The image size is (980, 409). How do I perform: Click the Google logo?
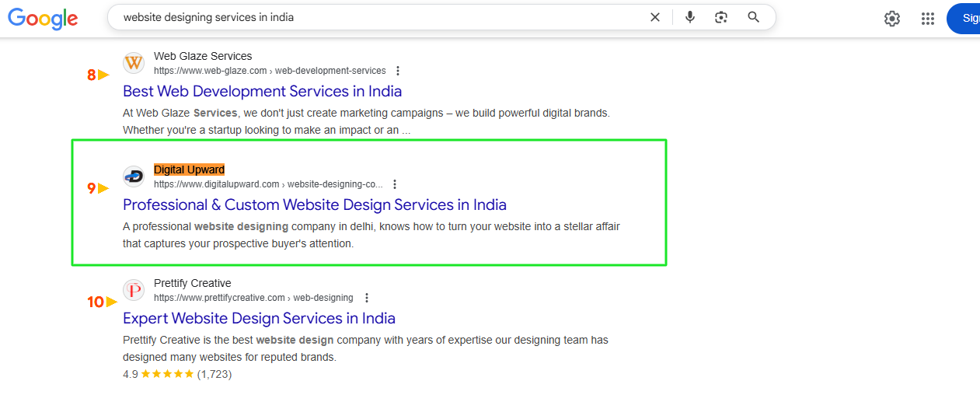coord(43,18)
